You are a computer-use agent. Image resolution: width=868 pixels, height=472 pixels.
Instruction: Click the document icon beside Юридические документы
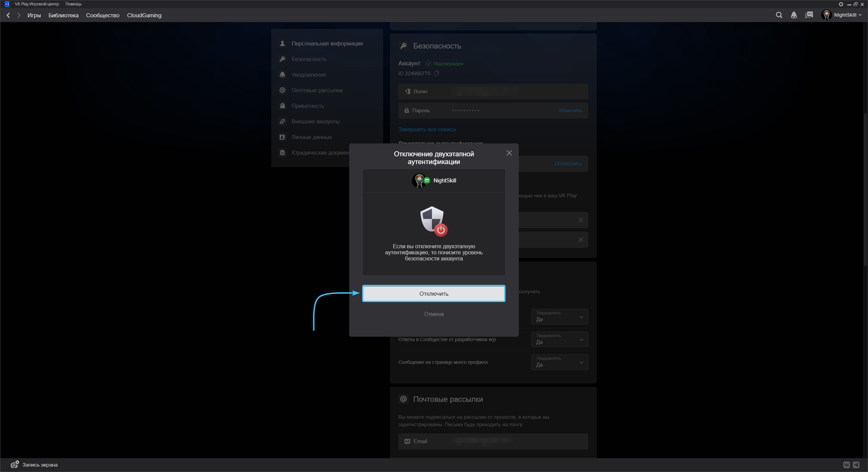(282, 153)
